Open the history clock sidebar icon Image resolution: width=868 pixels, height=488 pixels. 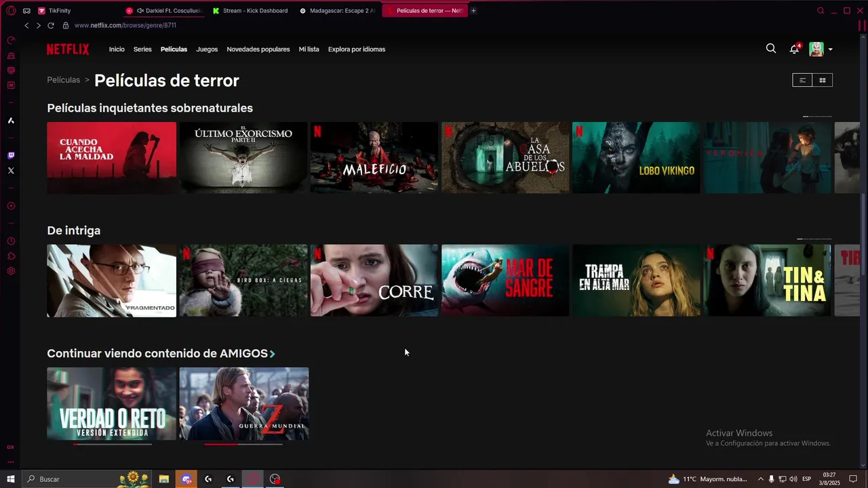pyautogui.click(x=11, y=241)
